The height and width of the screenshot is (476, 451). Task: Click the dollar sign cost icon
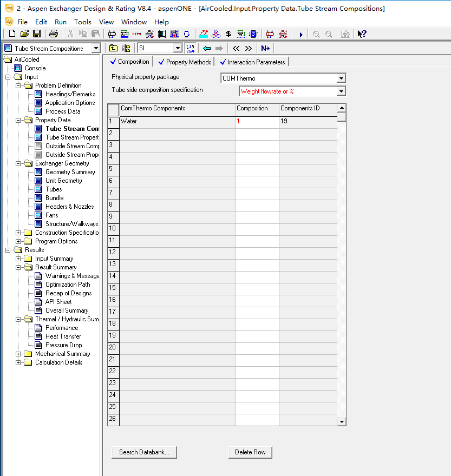pos(228,34)
